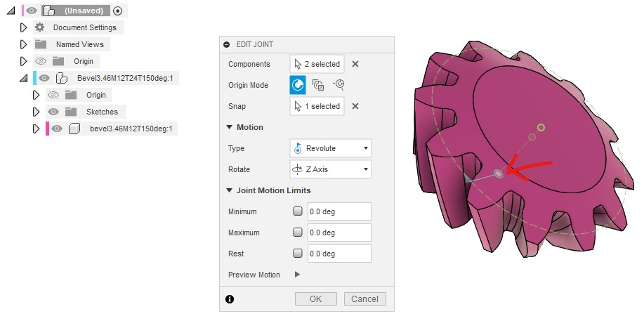The width and height of the screenshot is (644, 321).
Task: Click the info icon in the dialog footer
Action: click(x=230, y=299)
